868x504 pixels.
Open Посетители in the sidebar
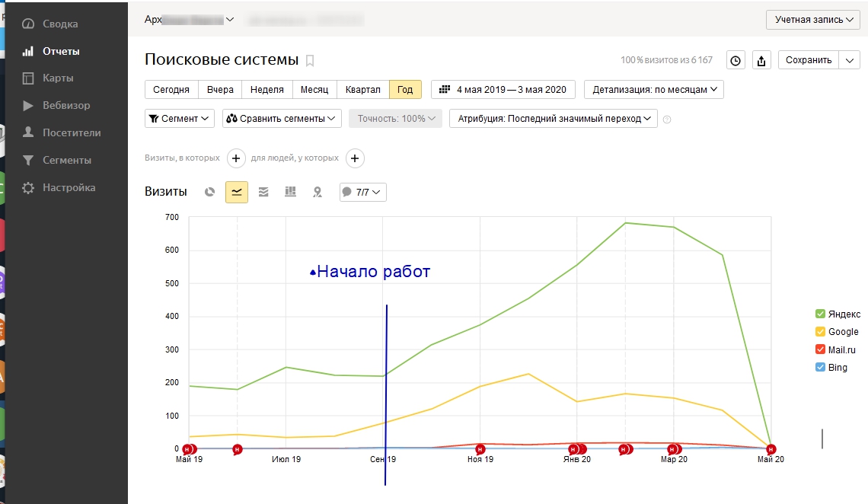(x=72, y=132)
